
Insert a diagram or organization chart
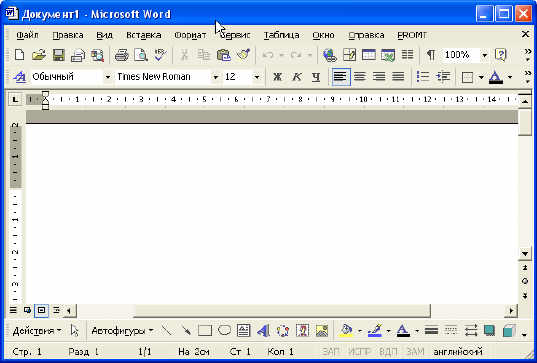click(283, 331)
